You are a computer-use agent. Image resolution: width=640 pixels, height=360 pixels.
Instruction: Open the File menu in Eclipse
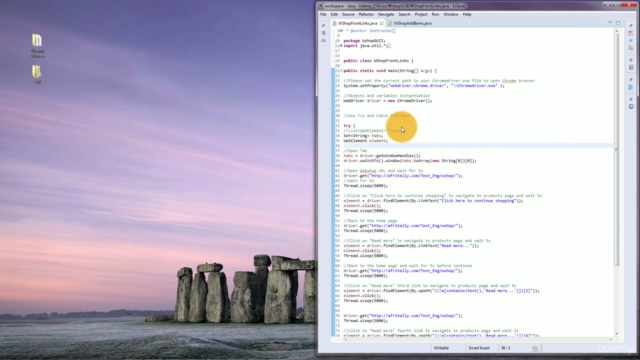[x=323, y=14]
